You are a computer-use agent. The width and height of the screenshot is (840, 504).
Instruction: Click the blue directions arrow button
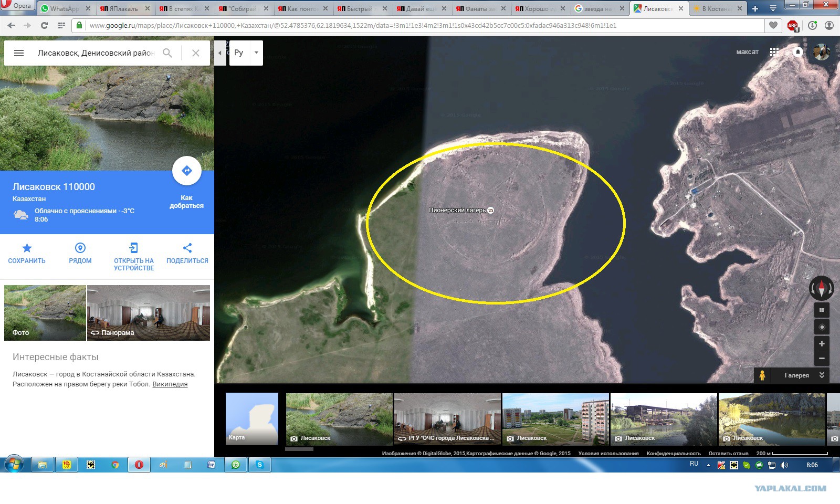click(186, 171)
